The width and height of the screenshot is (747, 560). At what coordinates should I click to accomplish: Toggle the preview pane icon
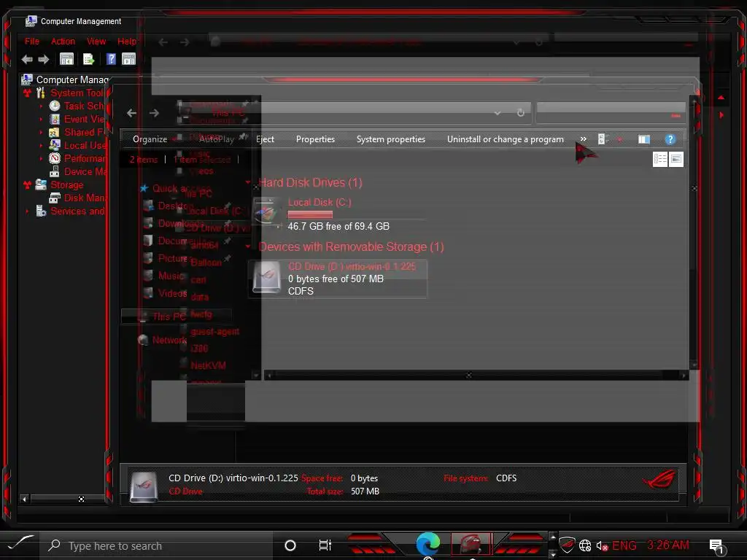[644, 139]
